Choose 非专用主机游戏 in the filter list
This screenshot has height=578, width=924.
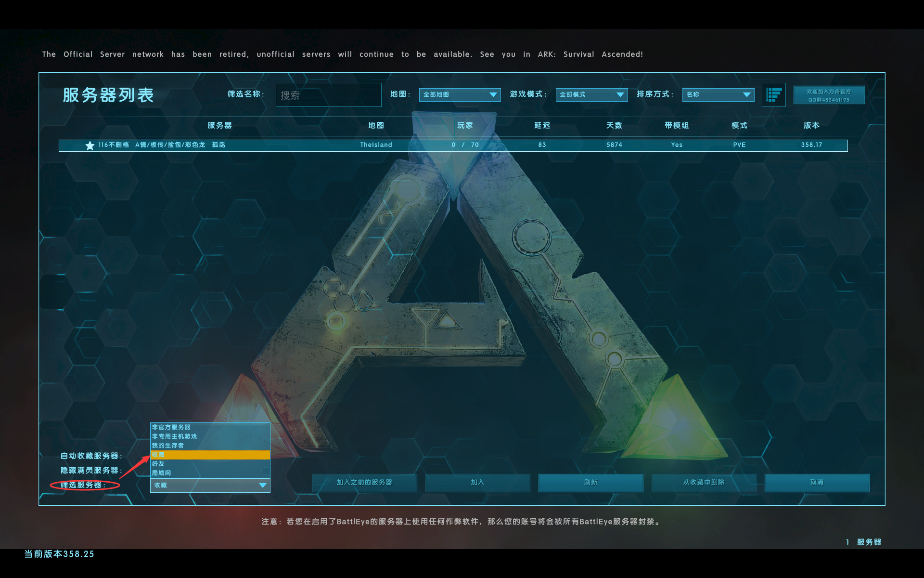coord(210,436)
